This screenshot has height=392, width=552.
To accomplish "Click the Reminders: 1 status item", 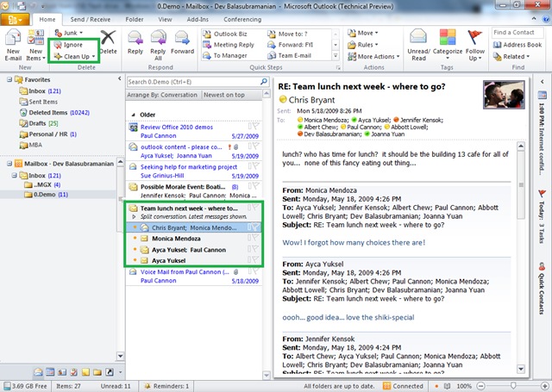I will click(166, 386).
